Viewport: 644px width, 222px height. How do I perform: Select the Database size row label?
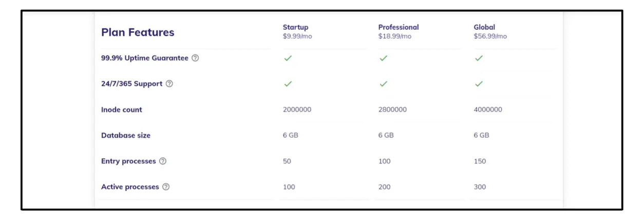click(x=126, y=136)
